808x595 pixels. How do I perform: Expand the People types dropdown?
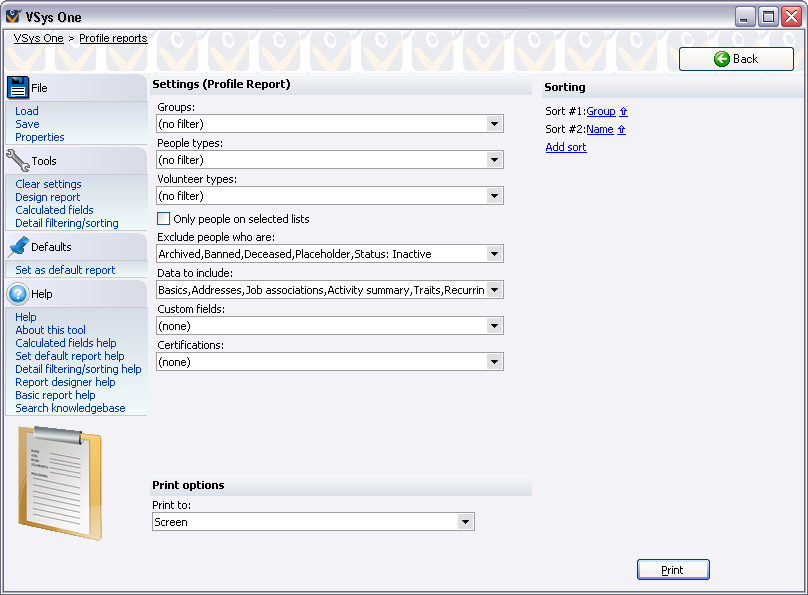(x=494, y=160)
